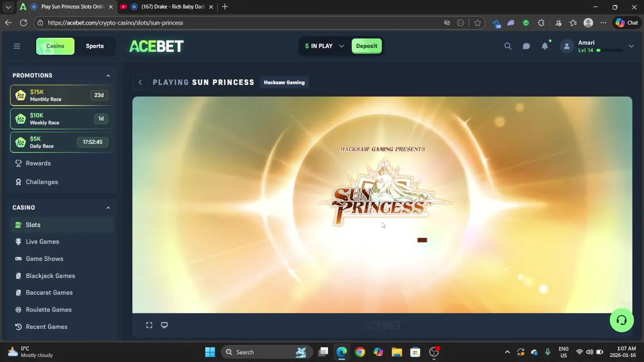This screenshot has height=362, width=644.
Task: Switch to the Casino tab
Action: (x=55, y=46)
